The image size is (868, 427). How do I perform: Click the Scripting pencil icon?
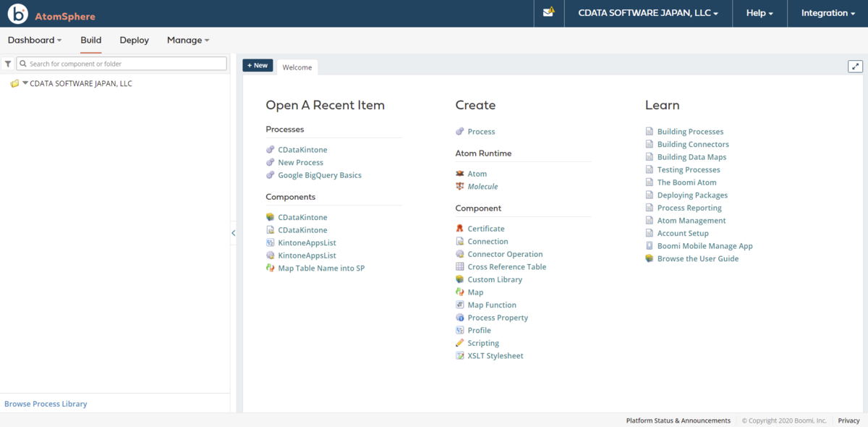[x=460, y=343]
